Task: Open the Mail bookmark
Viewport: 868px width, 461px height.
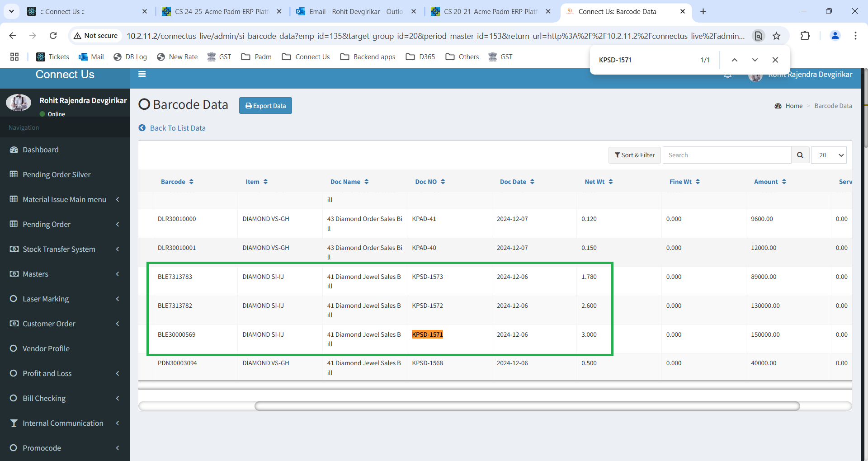Action: 91,57
